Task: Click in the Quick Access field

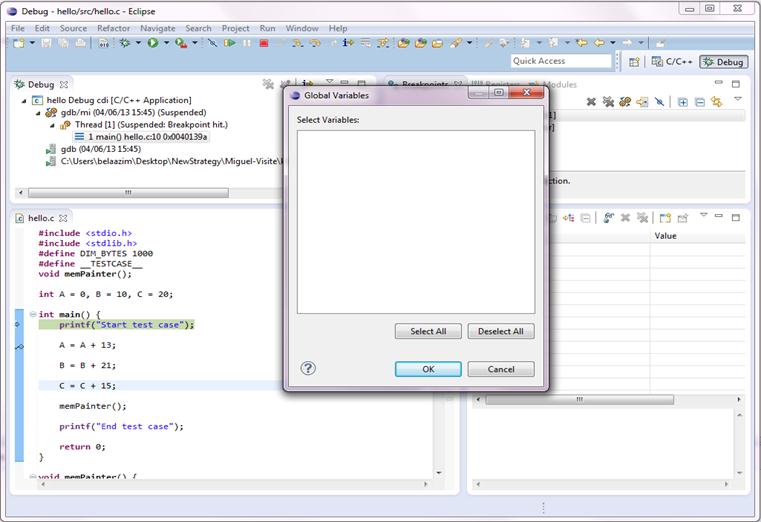Action: 560,61
